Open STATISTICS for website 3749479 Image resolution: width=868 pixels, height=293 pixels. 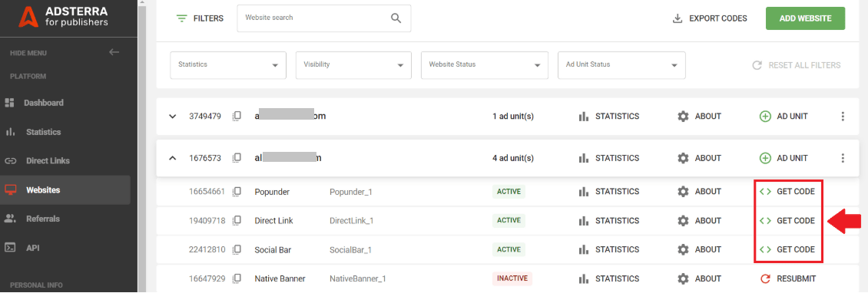point(608,116)
